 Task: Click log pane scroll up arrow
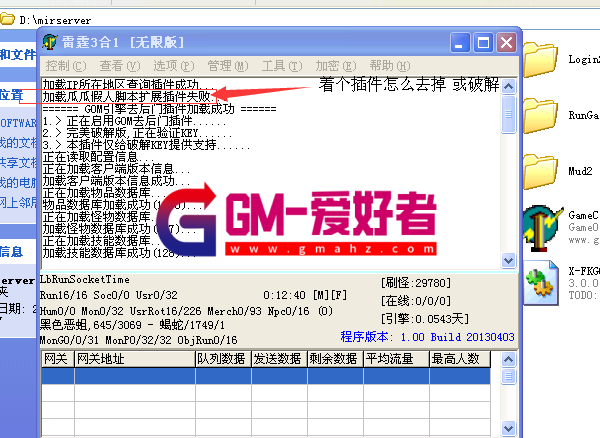pyautogui.click(x=509, y=87)
